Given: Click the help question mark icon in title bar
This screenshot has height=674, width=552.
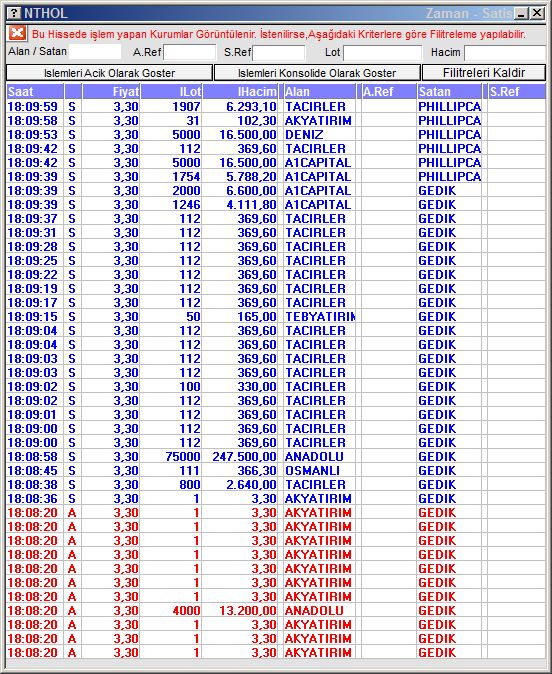Looking at the screenshot, I should (14, 13).
